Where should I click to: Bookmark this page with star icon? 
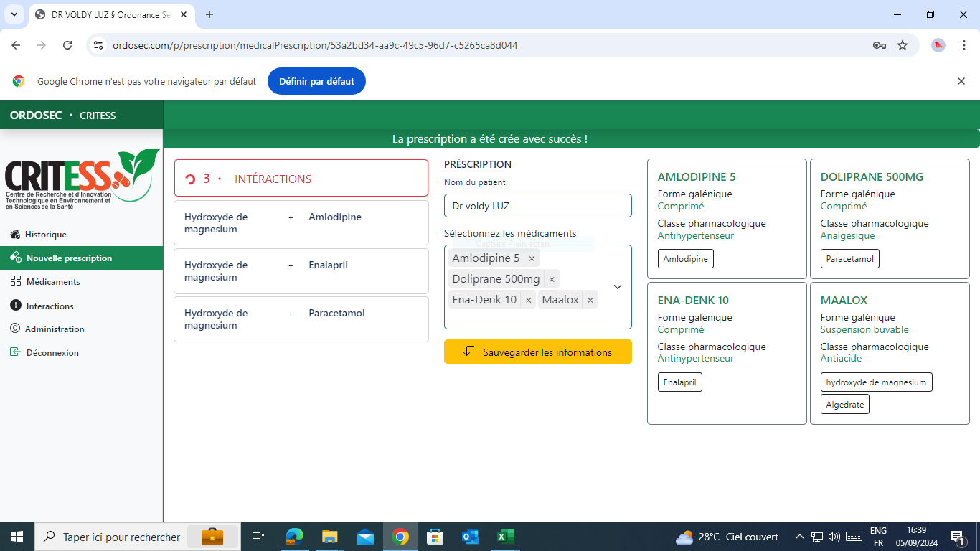tap(903, 45)
